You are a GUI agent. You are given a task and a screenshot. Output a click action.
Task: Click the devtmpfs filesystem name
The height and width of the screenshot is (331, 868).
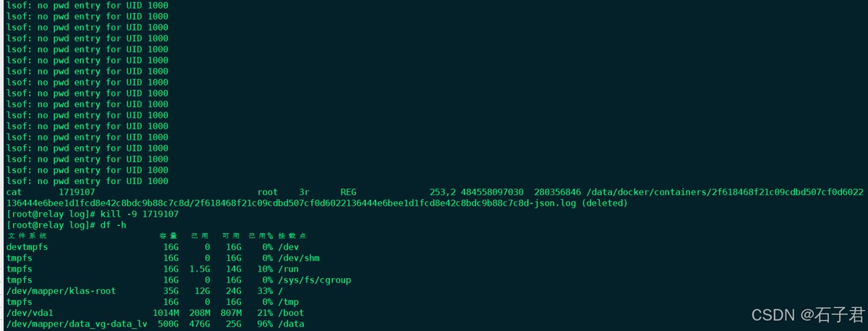[x=27, y=247]
